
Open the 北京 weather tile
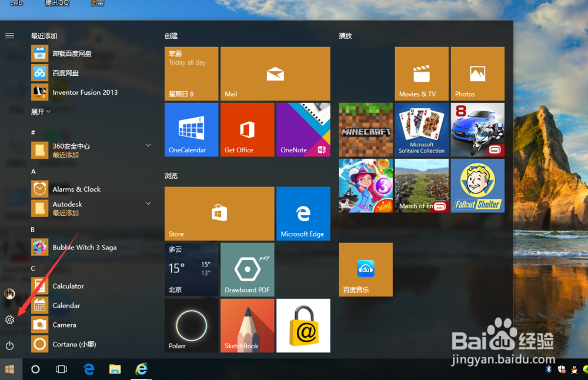191,269
